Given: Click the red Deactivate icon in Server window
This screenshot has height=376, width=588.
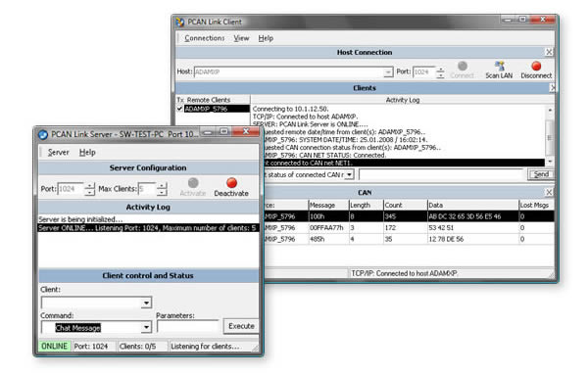Looking at the screenshot, I should pos(231,183).
